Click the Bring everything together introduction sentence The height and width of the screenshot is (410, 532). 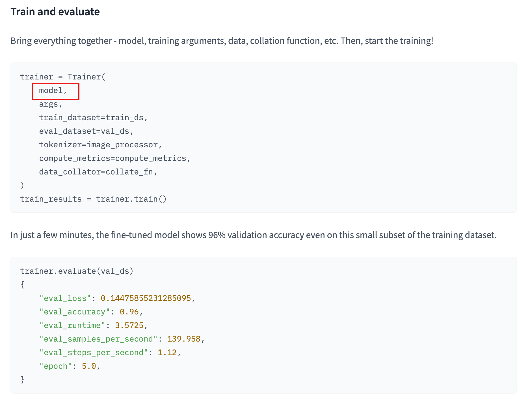tap(221, 41)
